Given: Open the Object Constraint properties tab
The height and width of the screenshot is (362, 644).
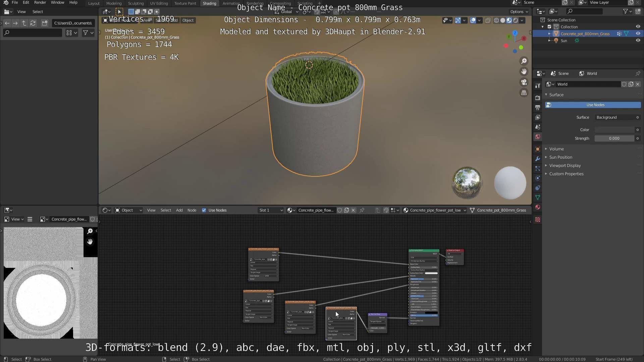Looking at the screenshot, I should coord(538,188).
